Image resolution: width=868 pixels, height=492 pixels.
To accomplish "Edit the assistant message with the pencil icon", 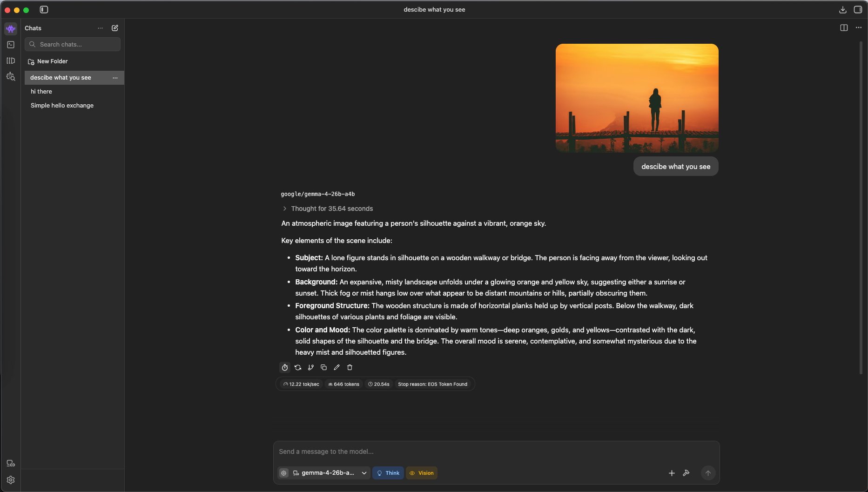I will (x=337, y=367).
